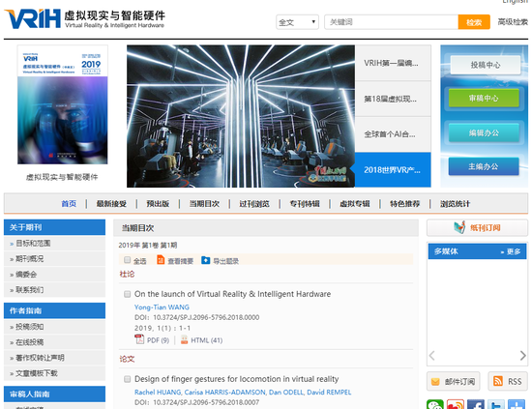Click the Weibo share icon

click(456, 405)
